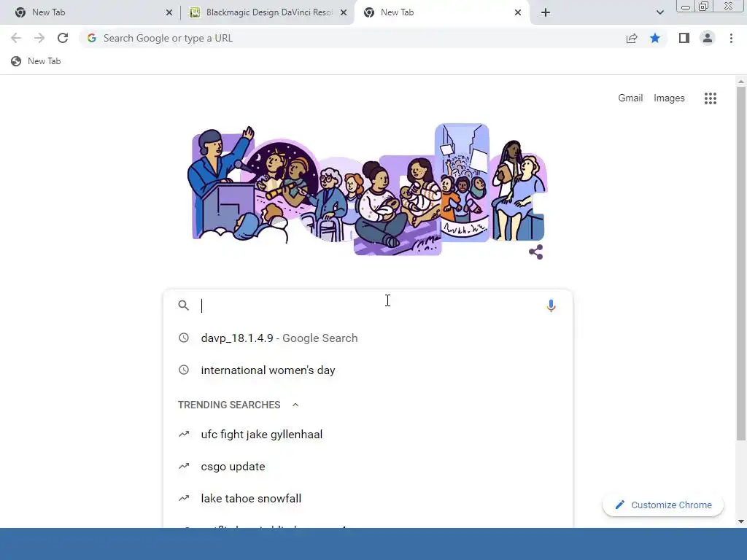The height and width of the screenshot is (560, 747).
Task: Collapse the Trending Searches section
Action: point(295,405)
